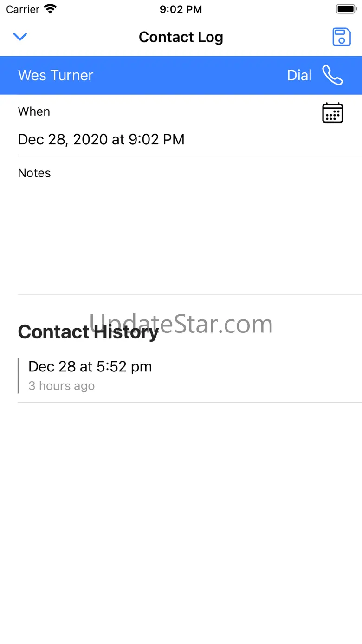Select the Wes Turner contact name
The width and height of the screenshot is (362, 644).
pos(56,75)
